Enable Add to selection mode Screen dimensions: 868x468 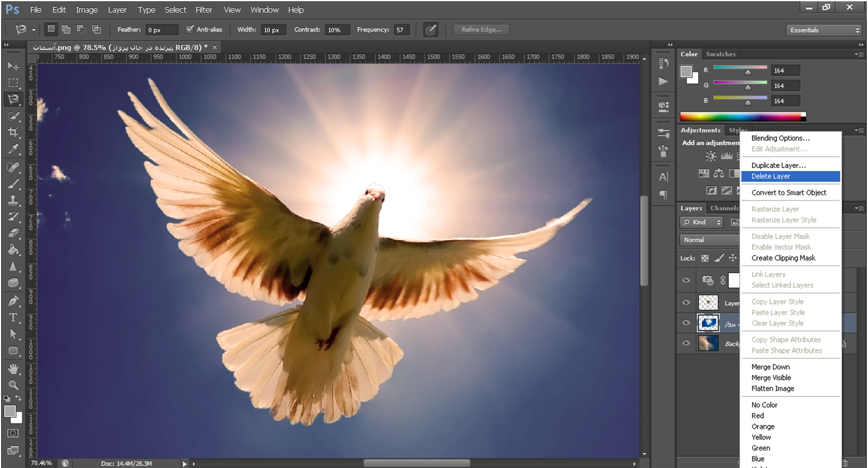[66, 29]
